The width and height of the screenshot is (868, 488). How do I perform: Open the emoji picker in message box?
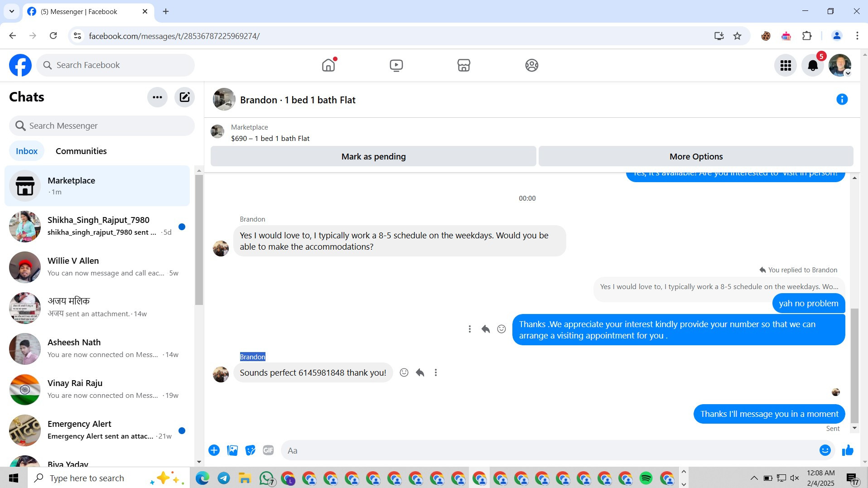coord(825,450)
